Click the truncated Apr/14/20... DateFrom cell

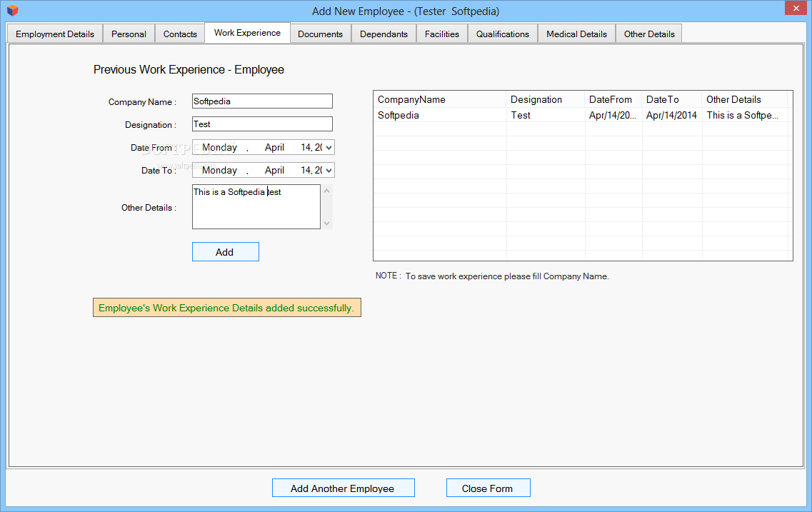tap(613, 115)
